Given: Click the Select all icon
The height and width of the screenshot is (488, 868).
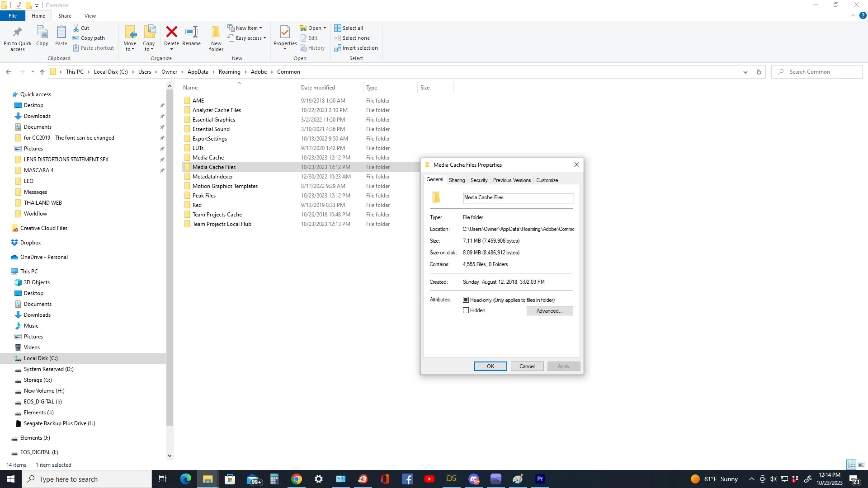Looking at the screenshot, I should point(338,28).
